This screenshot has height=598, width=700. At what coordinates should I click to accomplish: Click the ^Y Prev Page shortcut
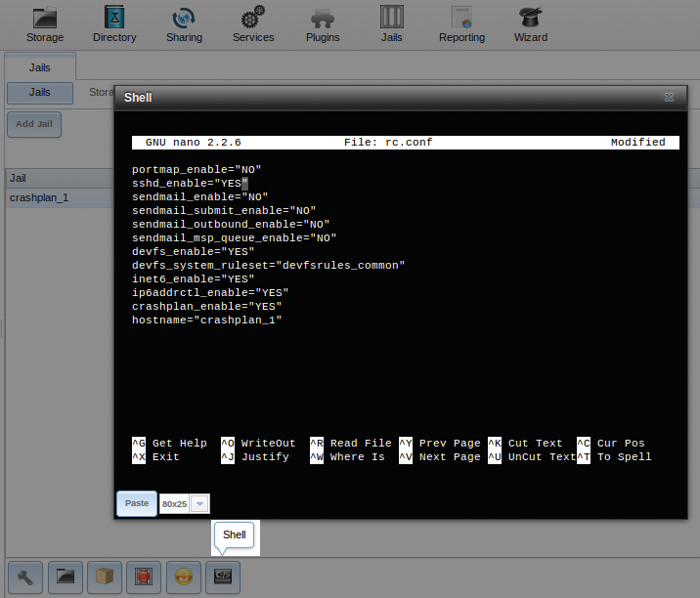point(440,444)
